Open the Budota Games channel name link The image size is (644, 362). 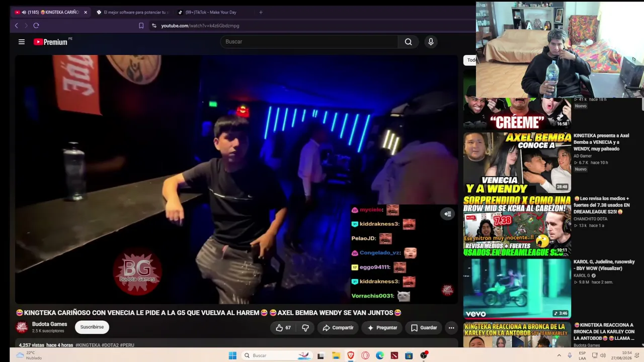point(49,324)
